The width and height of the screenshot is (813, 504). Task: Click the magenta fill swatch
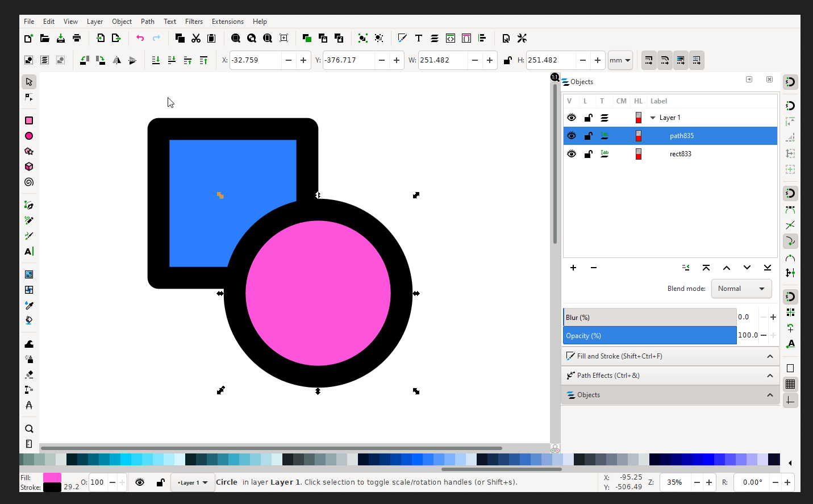click(x=52, y=478)
